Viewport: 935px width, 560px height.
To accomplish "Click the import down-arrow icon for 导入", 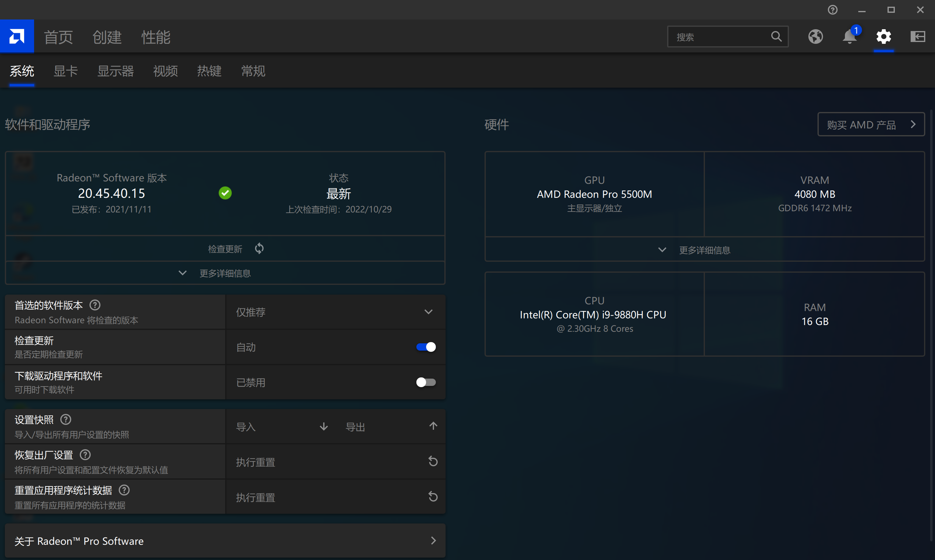I will pyautogui.click(x=323, y=426).
